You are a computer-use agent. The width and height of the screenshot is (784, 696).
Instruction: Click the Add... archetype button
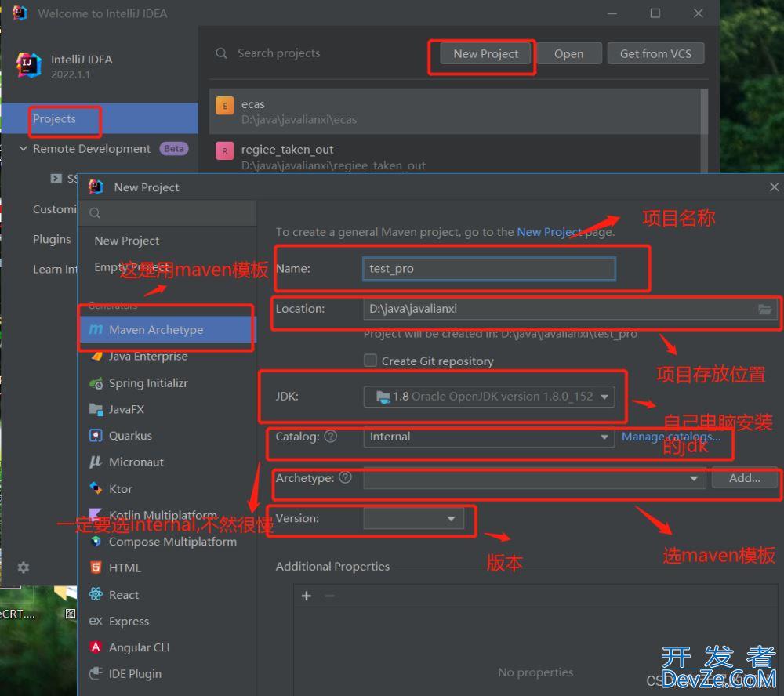coord(745,478)
